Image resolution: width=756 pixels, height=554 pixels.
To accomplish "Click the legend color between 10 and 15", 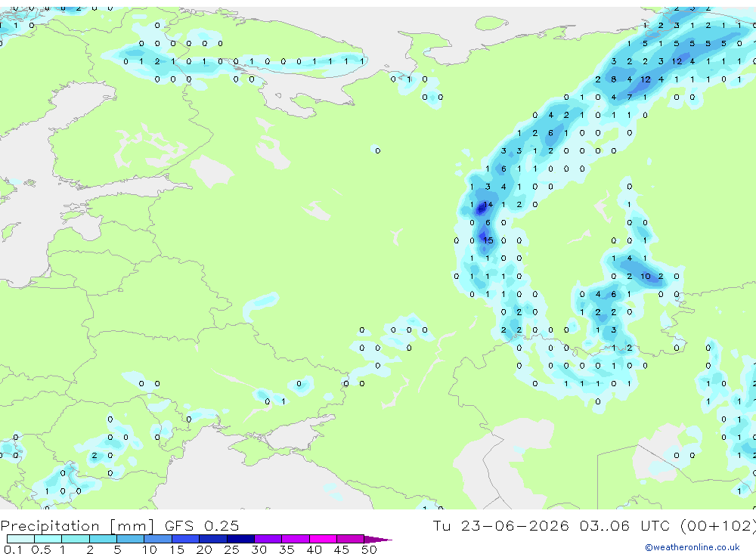I will [158, 539].
